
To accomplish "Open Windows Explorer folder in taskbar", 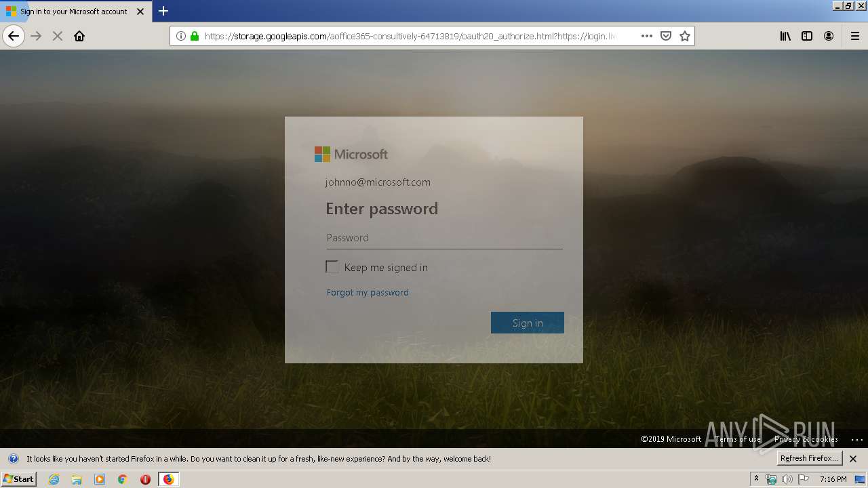I will coord(77,479).
